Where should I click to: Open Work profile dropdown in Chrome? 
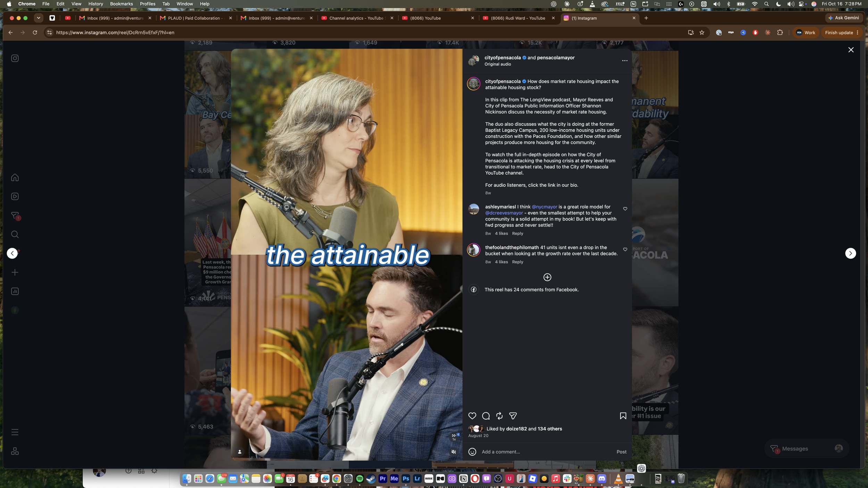[x=806, y=32]
